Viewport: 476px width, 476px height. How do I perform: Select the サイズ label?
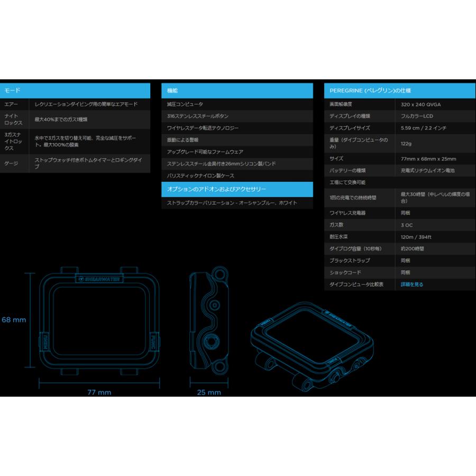coord(336,159)
